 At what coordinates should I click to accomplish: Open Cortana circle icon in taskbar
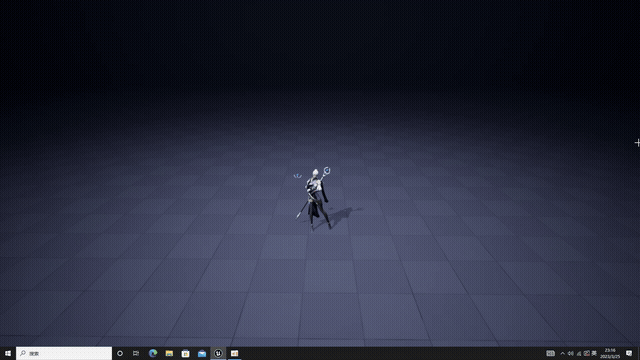click(x=120, y=353)
